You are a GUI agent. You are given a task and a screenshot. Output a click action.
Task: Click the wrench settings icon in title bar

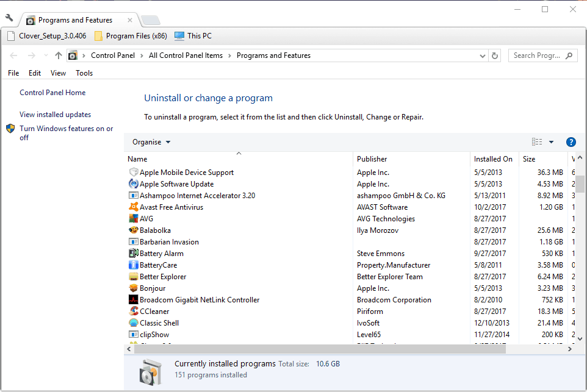click(x=9, y=18)
